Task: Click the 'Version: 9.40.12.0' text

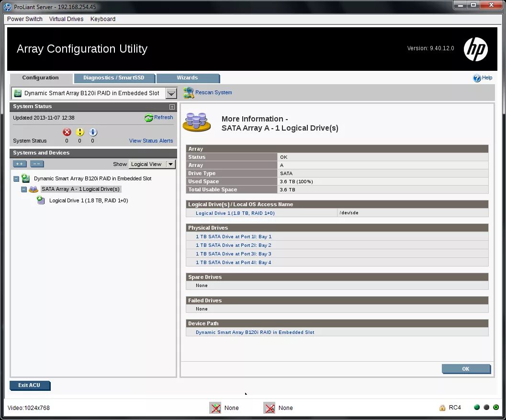Action: tap(430, 48)
